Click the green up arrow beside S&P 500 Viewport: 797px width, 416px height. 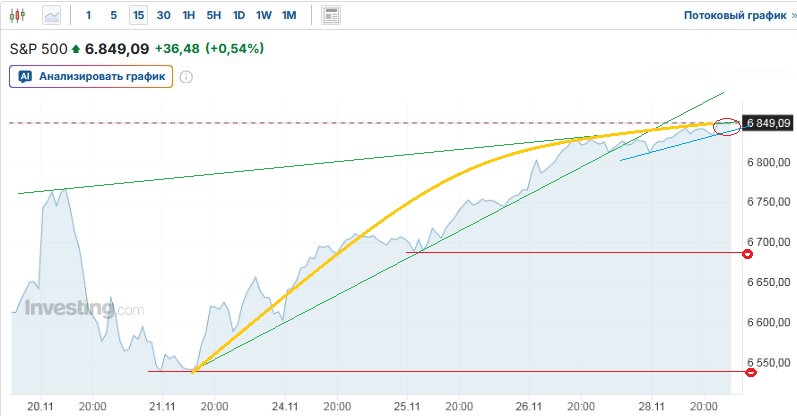pyautogui.click(x=75, y=48)
